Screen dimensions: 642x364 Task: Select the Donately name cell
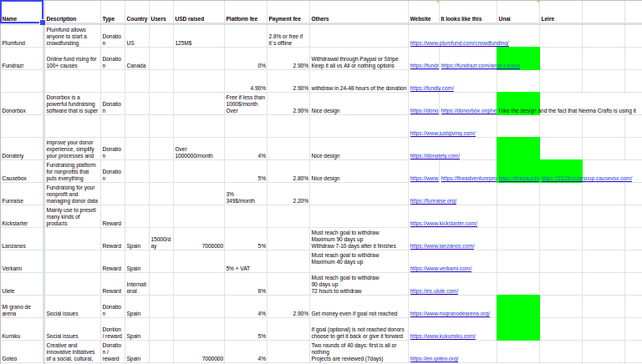point(22,149)
